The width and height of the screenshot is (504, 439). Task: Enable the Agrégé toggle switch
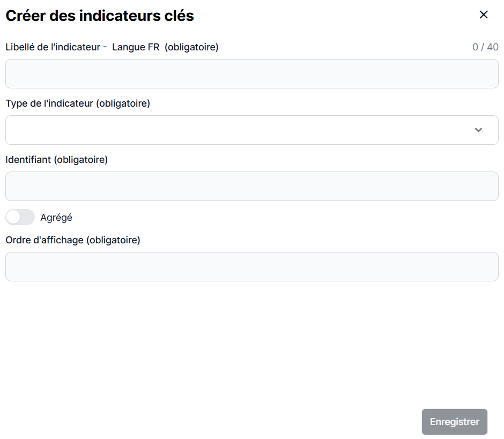click(20, 217)
